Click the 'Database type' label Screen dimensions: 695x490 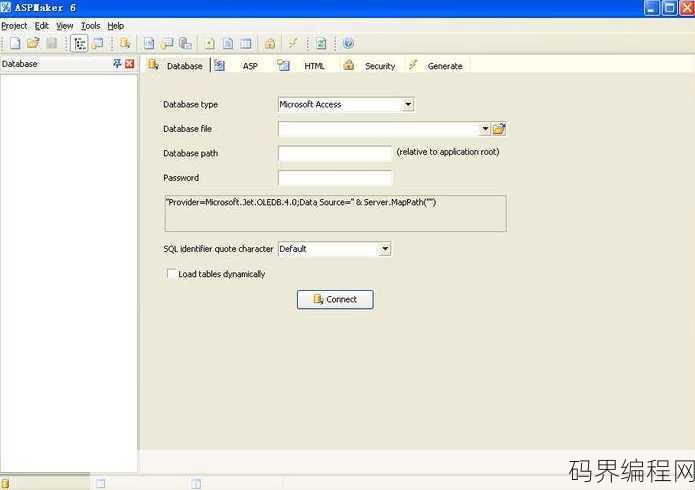click(191, 105)
